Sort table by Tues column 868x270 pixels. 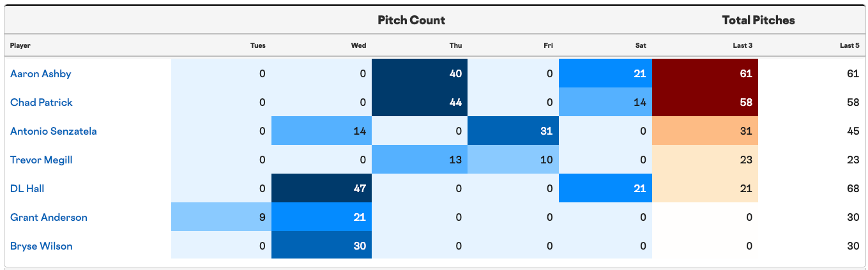point(258,45)
